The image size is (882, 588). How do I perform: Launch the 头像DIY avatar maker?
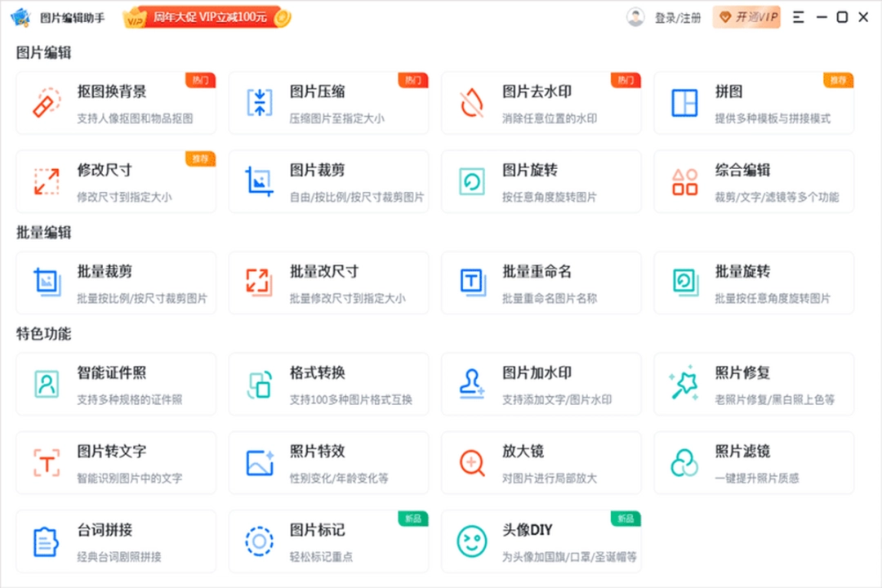pos(541,541)
